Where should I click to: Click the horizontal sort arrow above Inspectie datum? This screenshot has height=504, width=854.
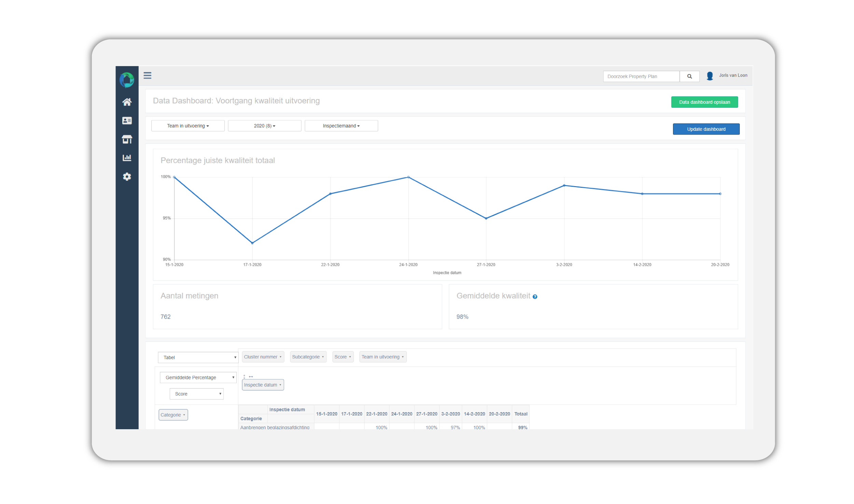tap(251, 377)
